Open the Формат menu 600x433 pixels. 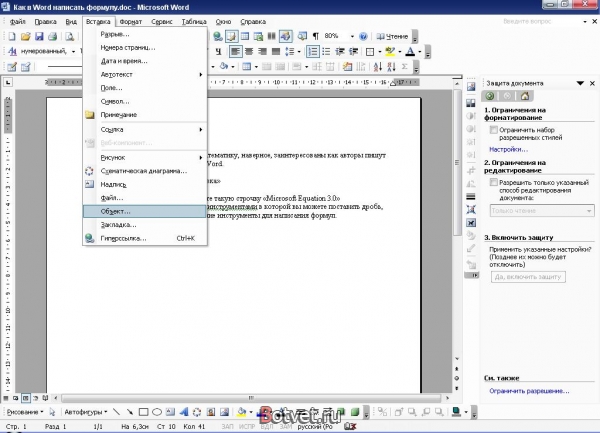click(131, 22)
